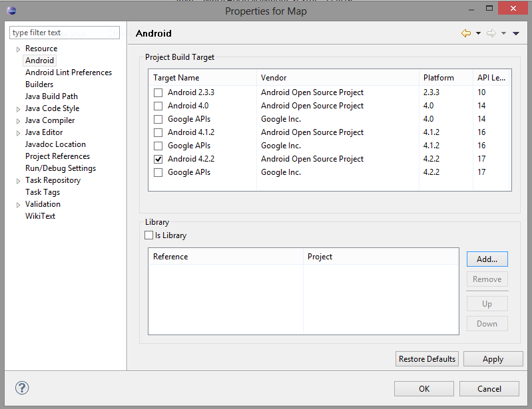Click the Target Name column header
This screenshot has width=532, height=409.
point(202,78)
